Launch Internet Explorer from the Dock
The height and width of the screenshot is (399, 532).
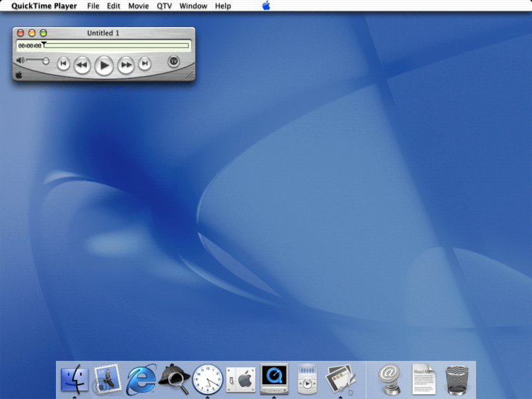point(141,379)
